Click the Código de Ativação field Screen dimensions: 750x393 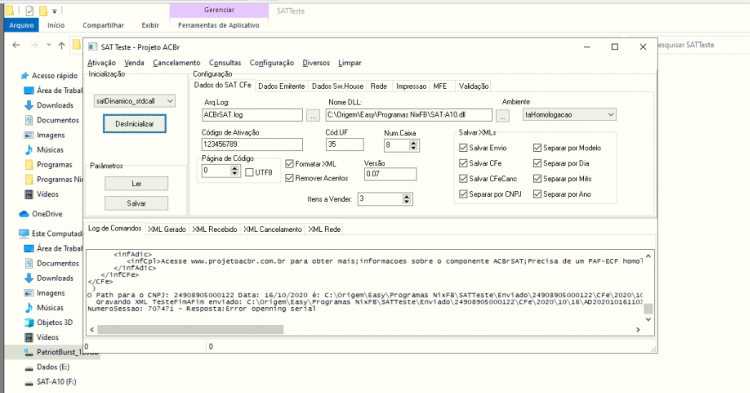(252, 144)
